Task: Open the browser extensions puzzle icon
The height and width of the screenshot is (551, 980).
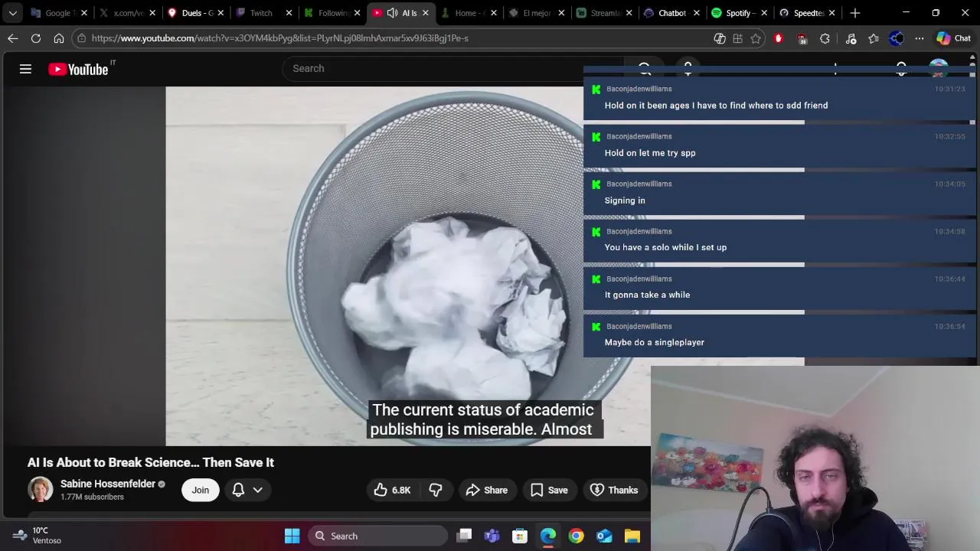Action: coord(825,38)
